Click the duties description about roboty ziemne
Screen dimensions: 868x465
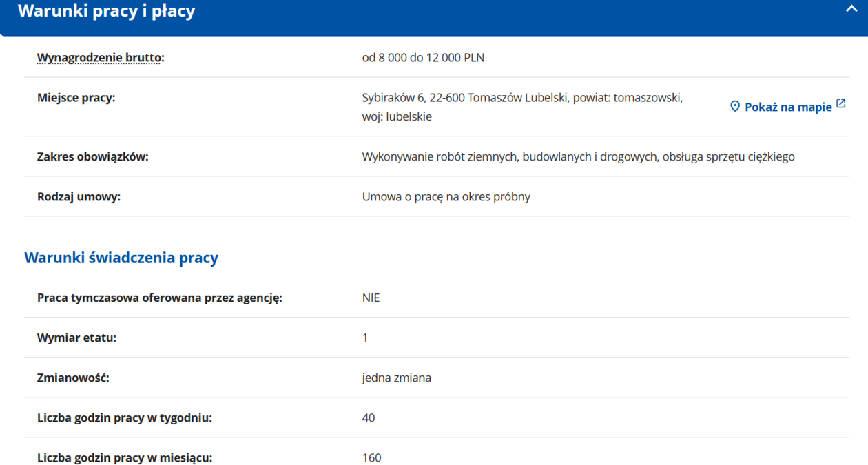pos(578,157)
